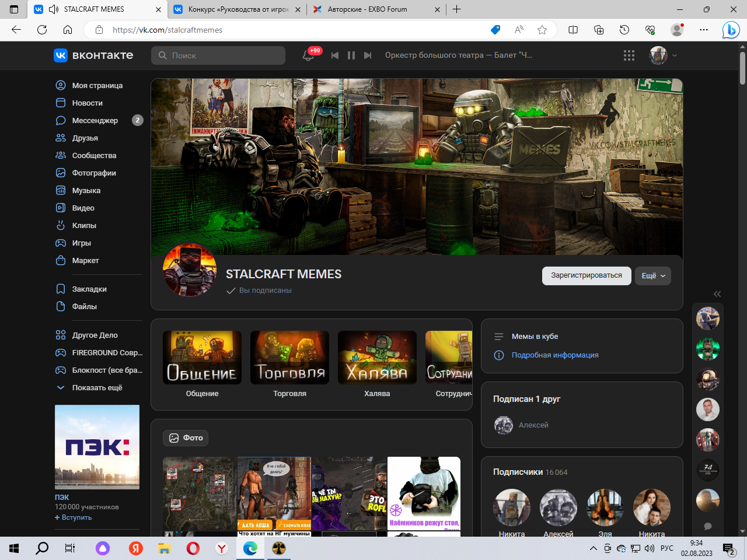Open VK services grid menu
Viewport: 747px width, 560px height.
[629, 55]
